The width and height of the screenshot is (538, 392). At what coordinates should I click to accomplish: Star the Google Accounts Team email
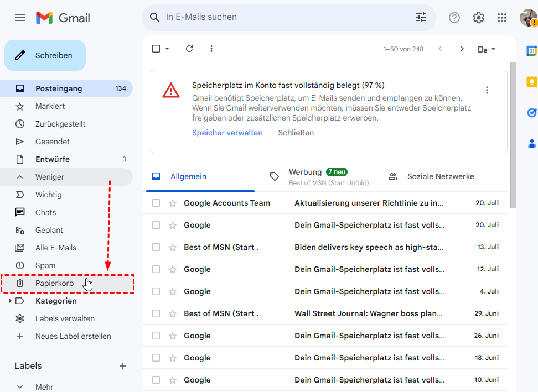173,203
